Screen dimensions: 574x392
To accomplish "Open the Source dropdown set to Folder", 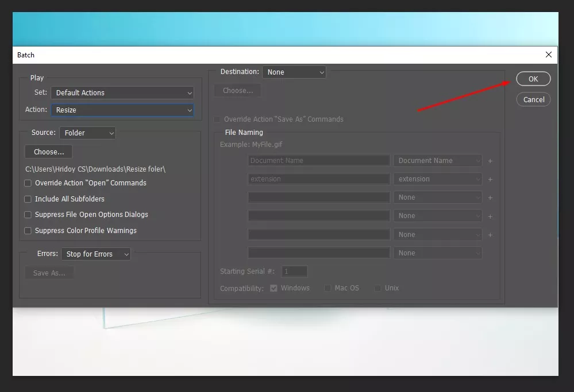I will click(x=87, y=133).
